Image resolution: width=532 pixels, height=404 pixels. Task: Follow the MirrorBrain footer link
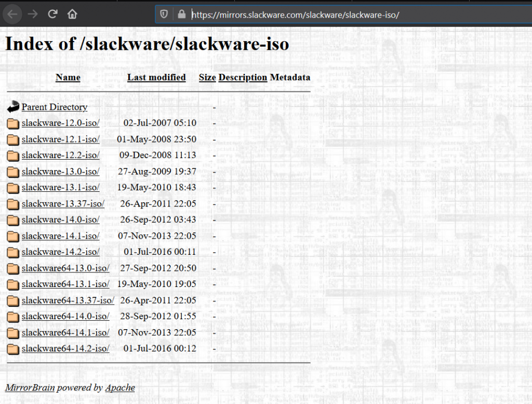(x=30, y=387)
